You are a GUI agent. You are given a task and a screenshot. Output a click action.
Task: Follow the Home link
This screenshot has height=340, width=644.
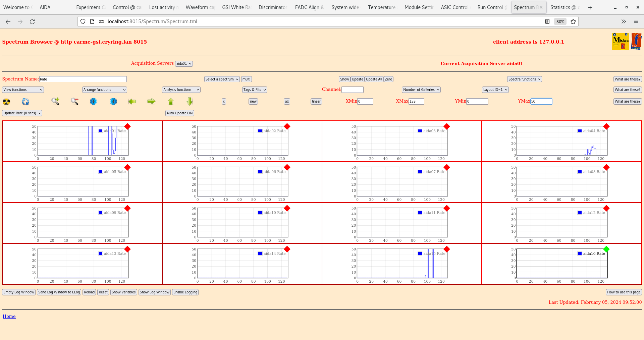coord(9,316)
